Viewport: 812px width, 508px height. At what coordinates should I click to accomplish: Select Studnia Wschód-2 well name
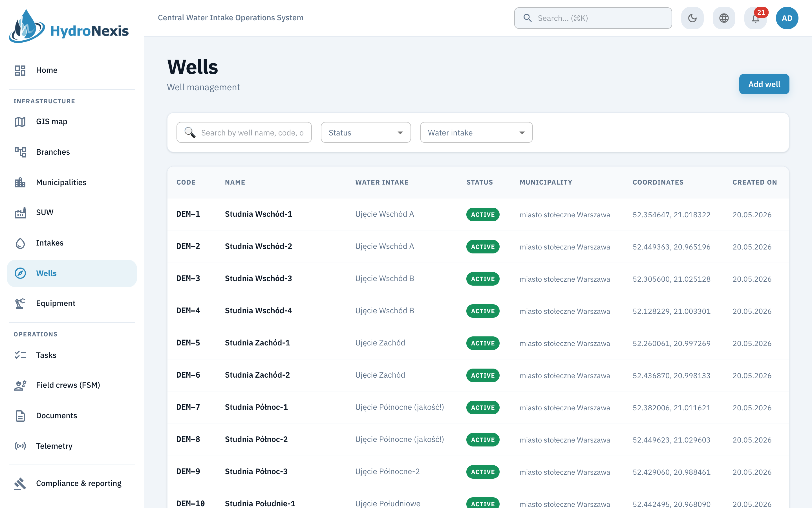[258, 247]
